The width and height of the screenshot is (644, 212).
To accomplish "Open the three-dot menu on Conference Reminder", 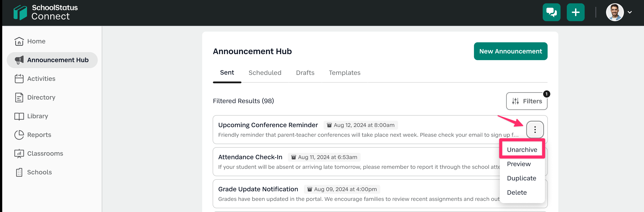I will coord(535,129).
